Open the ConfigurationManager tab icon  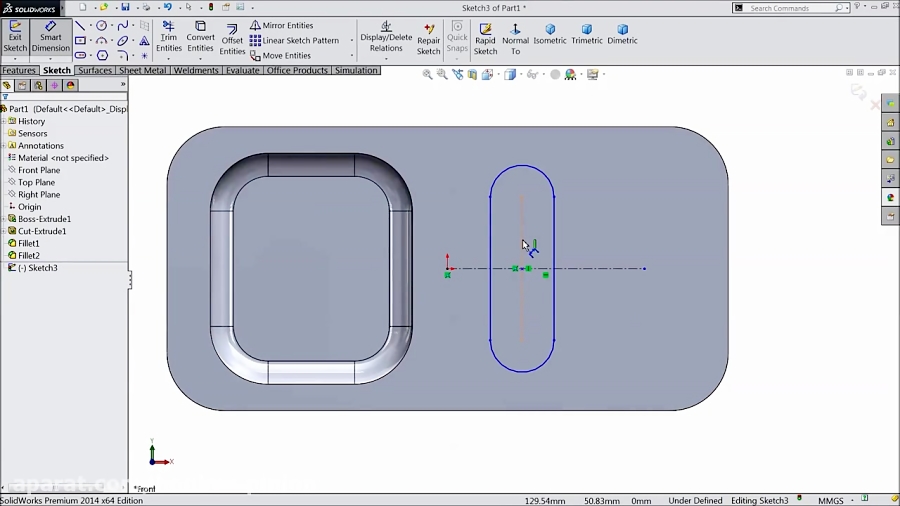(x=38, y=85)
